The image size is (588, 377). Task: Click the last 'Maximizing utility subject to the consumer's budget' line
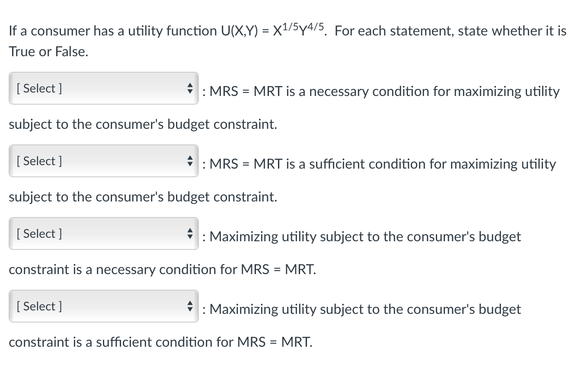pos(365,310)
